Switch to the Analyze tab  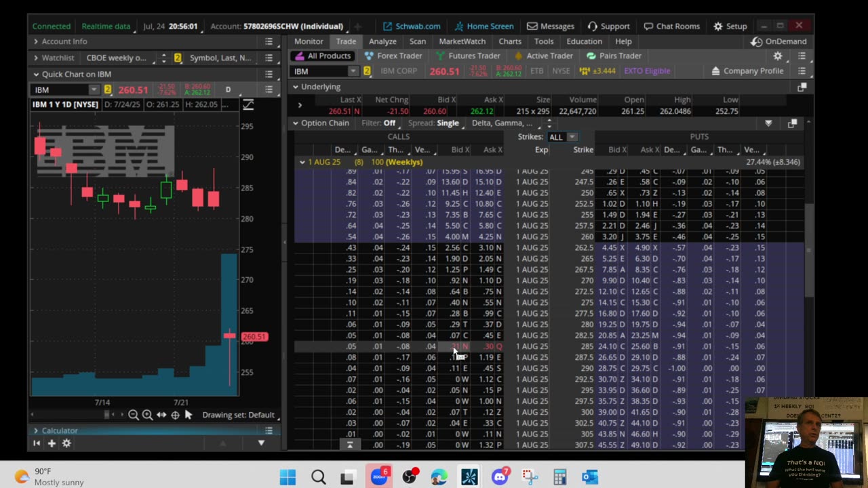click(382, 41)
